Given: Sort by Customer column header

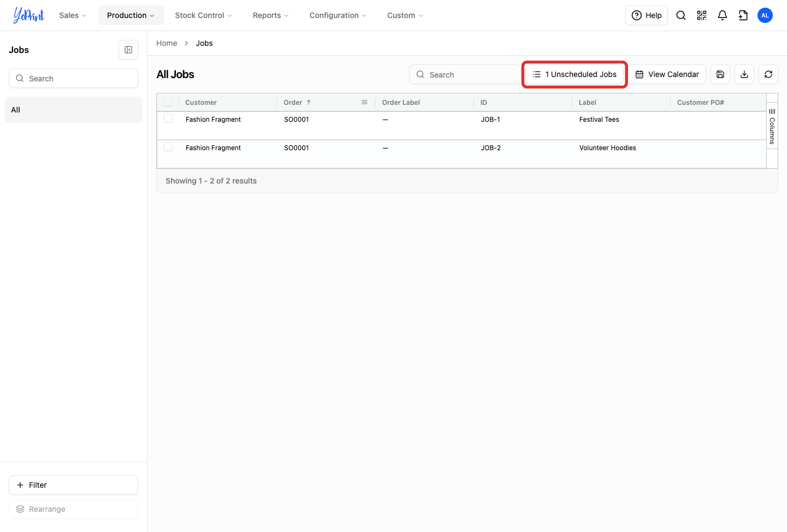Looking at the screenshot, I should click(x=201, y=102).
